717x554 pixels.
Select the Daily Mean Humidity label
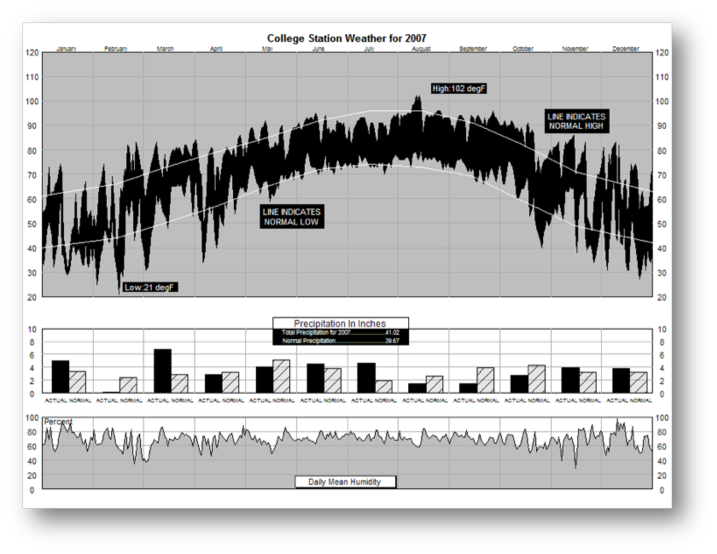tap(345, 481)
